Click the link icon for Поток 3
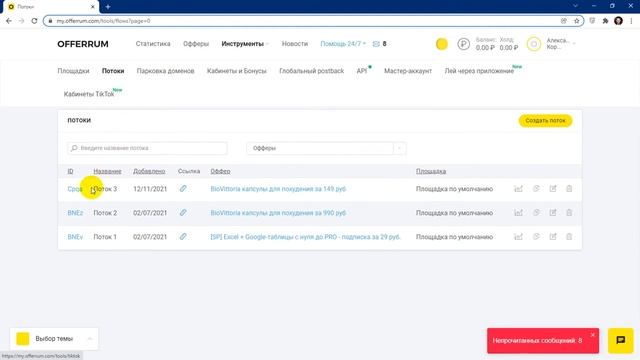Image resolution: width=640 pixels, height=360 pixels. [183, 188]
